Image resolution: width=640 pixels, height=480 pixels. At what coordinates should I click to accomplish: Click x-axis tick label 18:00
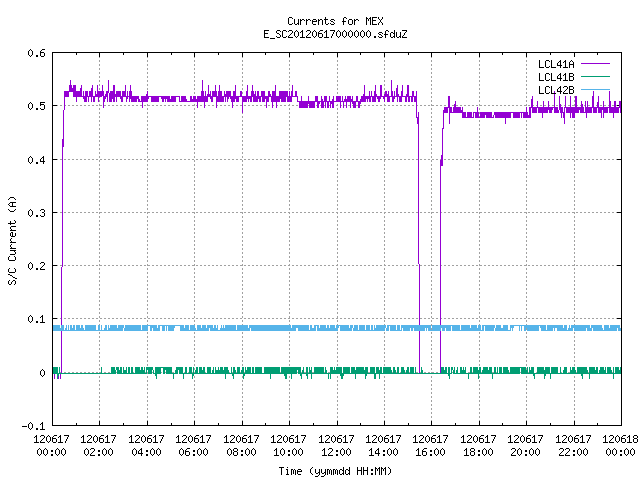tap(478, 452)
